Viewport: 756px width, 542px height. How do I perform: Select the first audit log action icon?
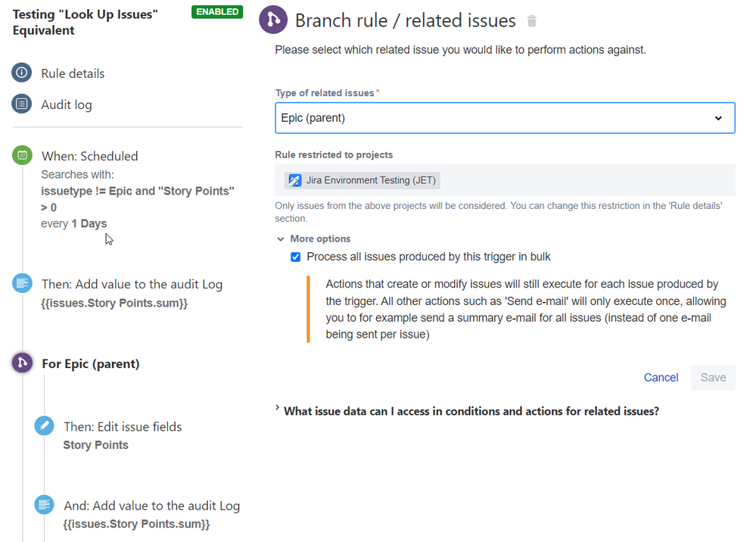(22, 284)
